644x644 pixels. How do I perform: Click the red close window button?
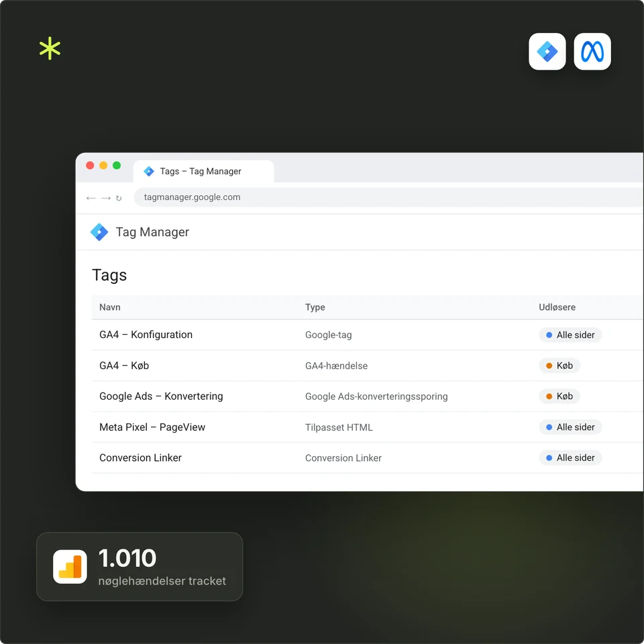click(90, 165)
